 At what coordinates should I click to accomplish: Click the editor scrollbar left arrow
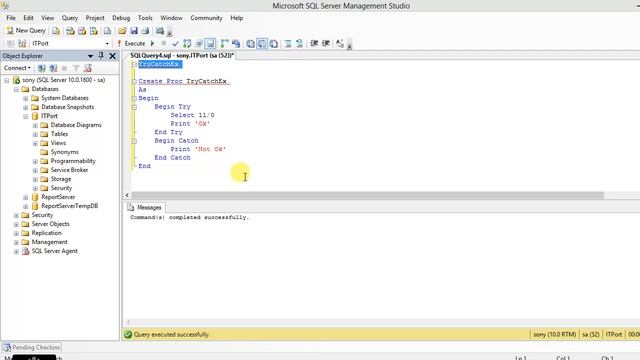tap(127, 195)
